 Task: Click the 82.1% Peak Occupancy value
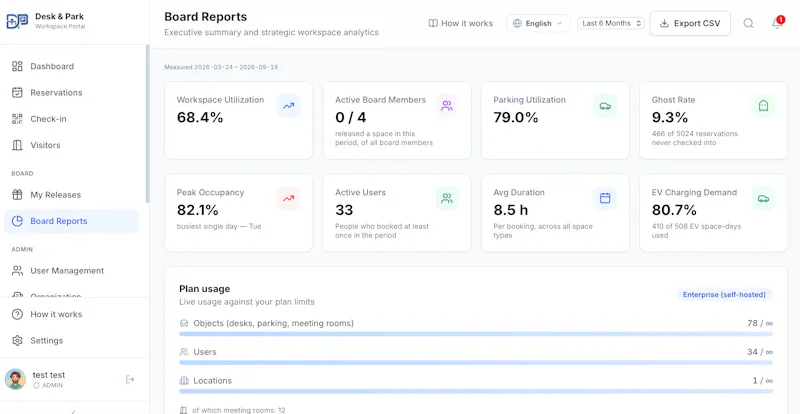[x=197, y=210]
